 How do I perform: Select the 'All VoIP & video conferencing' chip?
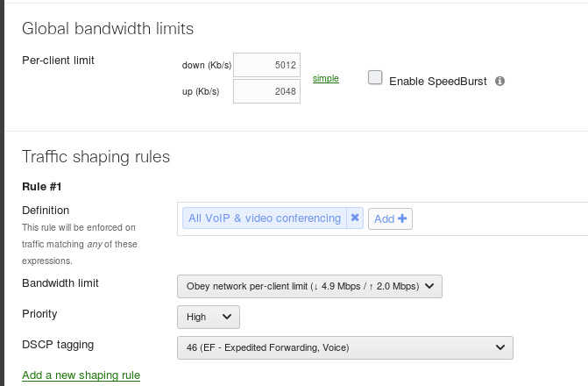point(264,218)
